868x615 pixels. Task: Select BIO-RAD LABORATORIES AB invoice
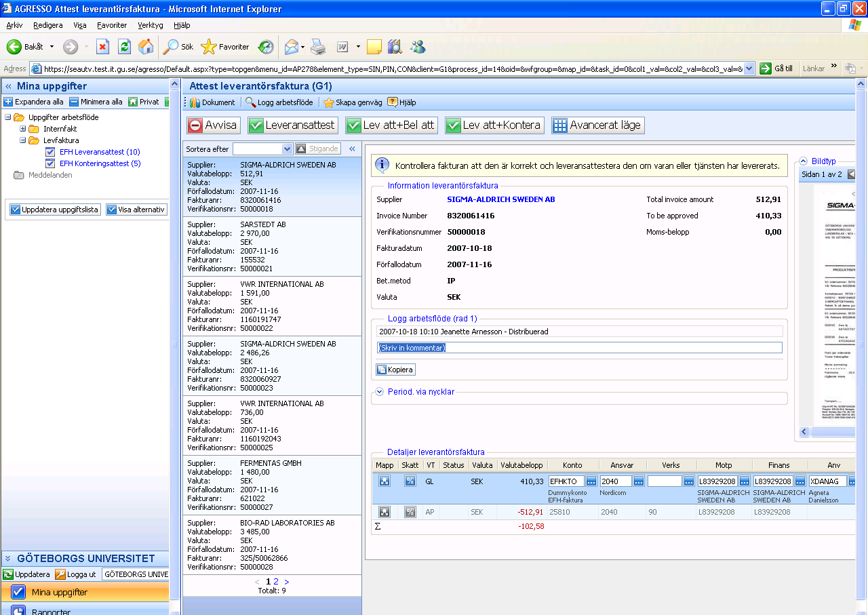[x=272, y=544]
